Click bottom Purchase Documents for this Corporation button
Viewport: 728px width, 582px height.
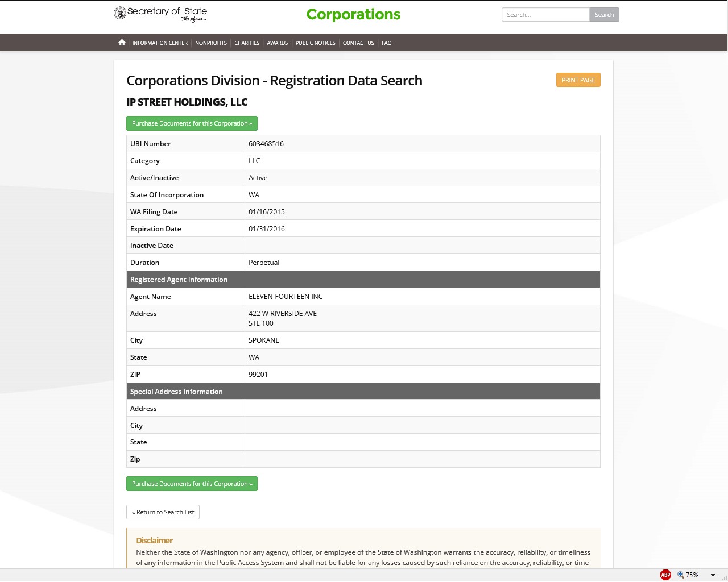[192, 484]
